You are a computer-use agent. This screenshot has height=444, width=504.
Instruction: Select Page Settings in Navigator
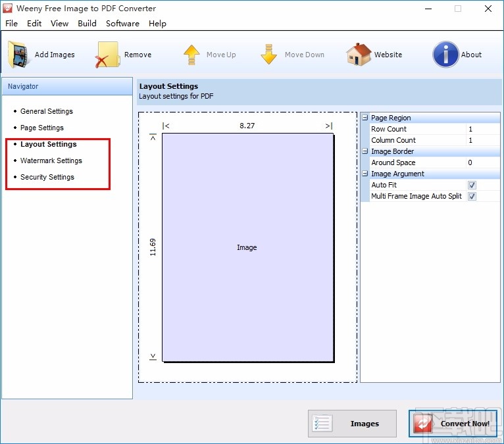[42, 128]
